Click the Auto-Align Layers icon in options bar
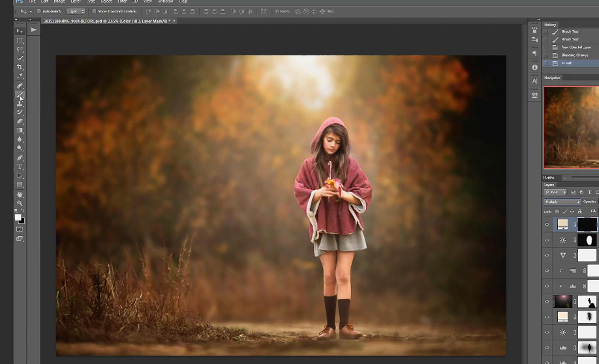 coord(264,12)
